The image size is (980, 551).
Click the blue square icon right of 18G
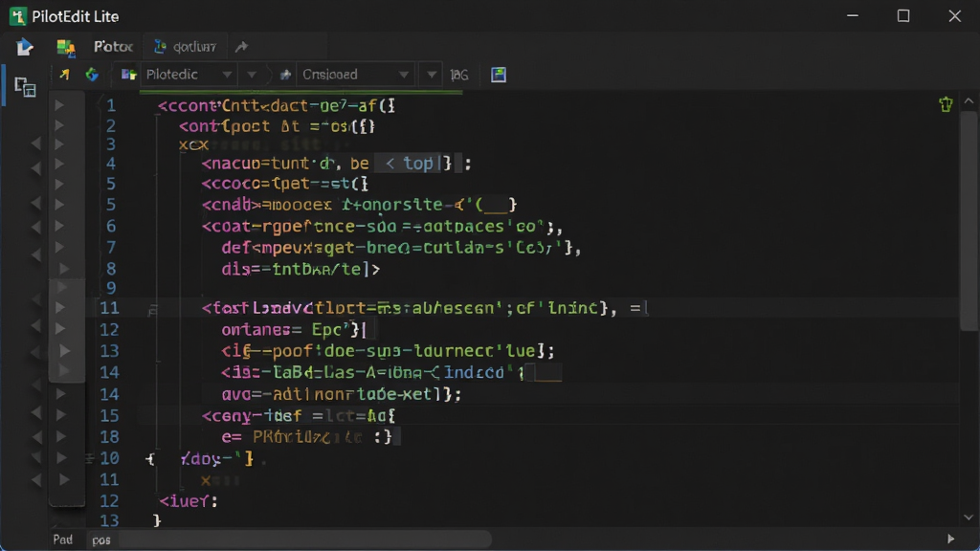point(499,75)
